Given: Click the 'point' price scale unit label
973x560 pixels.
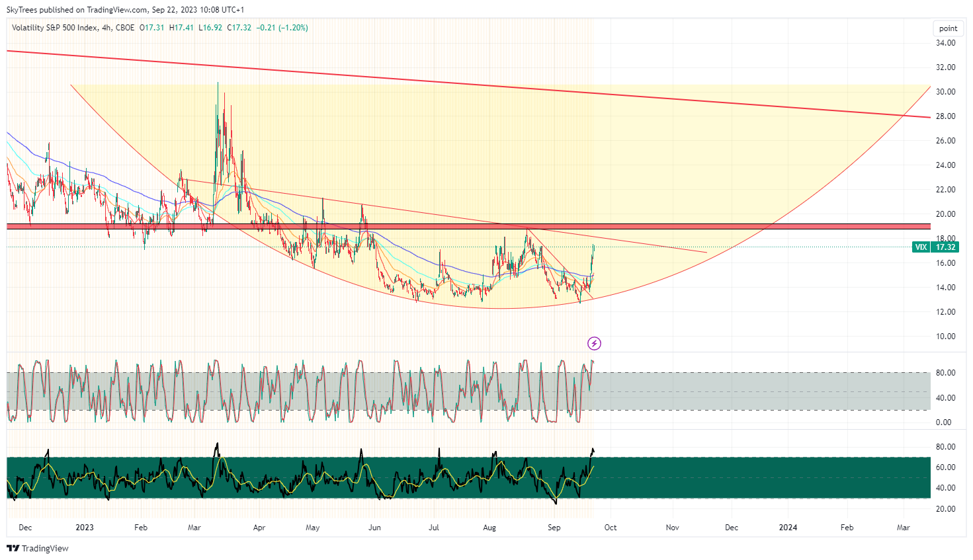Looking at the screenshot, I should click(x=948, y=28).
